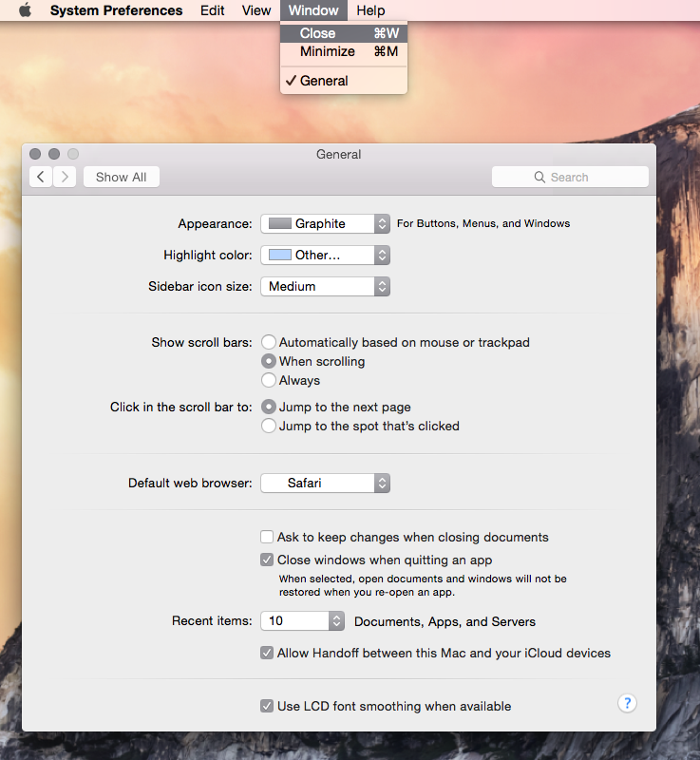The width and height of the screenshot is (700, 760).
Task: Uncheck Close windows when quitting an app
Action: click(267, 560)
